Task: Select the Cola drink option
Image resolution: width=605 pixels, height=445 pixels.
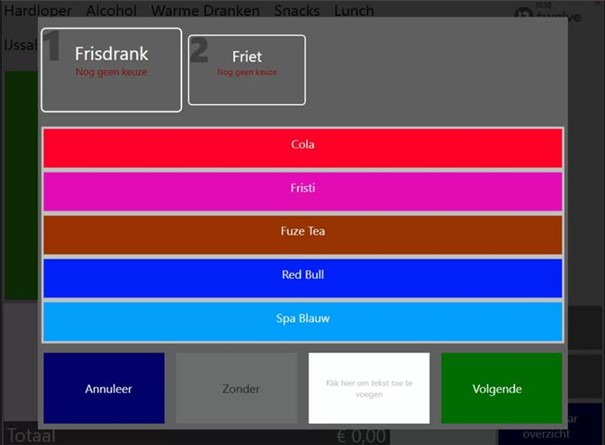Action: pos(302,146)
